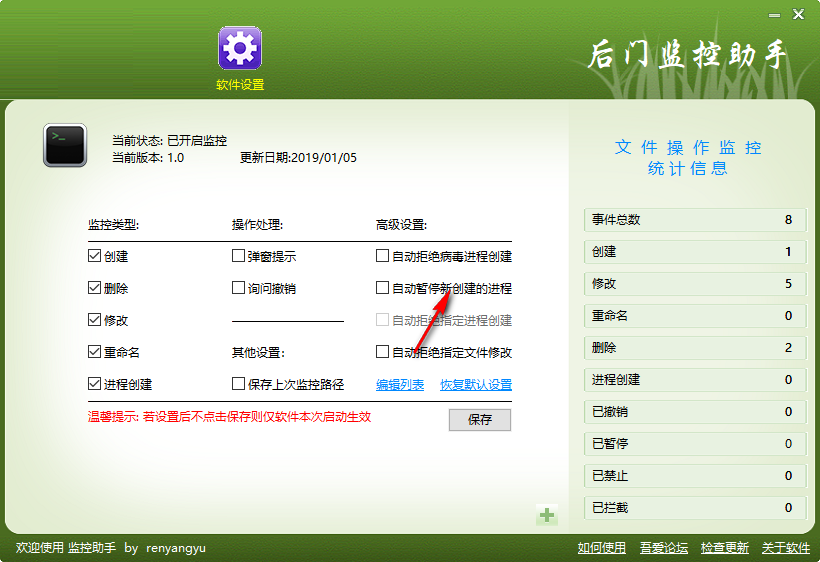The width and height of the screenshot is (820, 562).
Task: Close the 后门监控助手 window
Action: click(x=798, y=14)
